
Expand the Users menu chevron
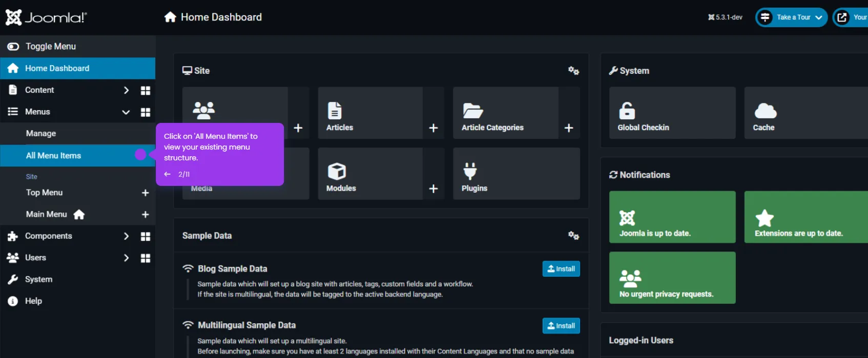(x=126, y=258)
